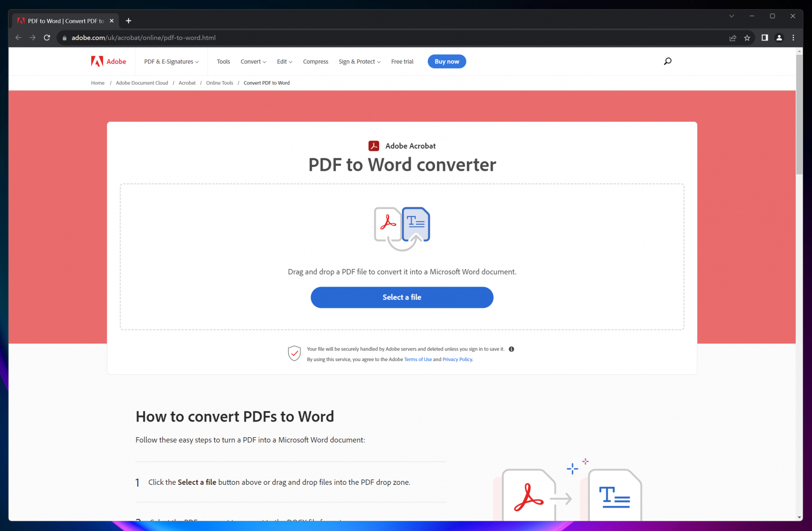This screenshot has width=812, height=531.
Task: Open the Free trial nav link
Action: (402, 62)
